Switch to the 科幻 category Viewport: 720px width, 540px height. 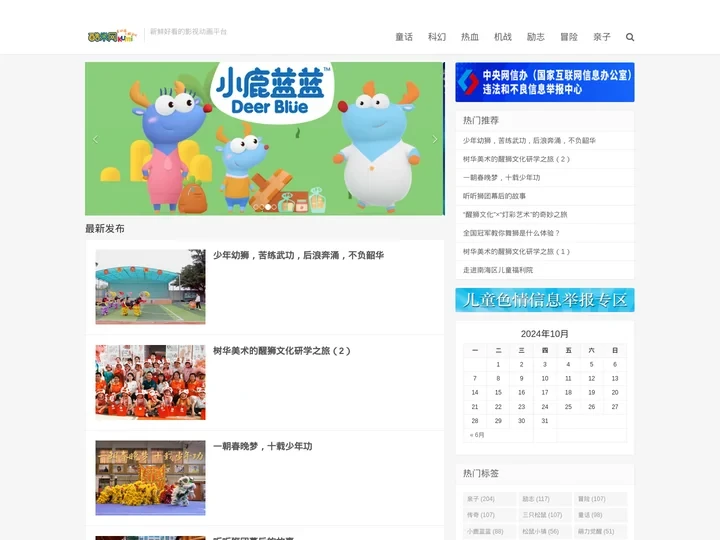click(437, 37)
